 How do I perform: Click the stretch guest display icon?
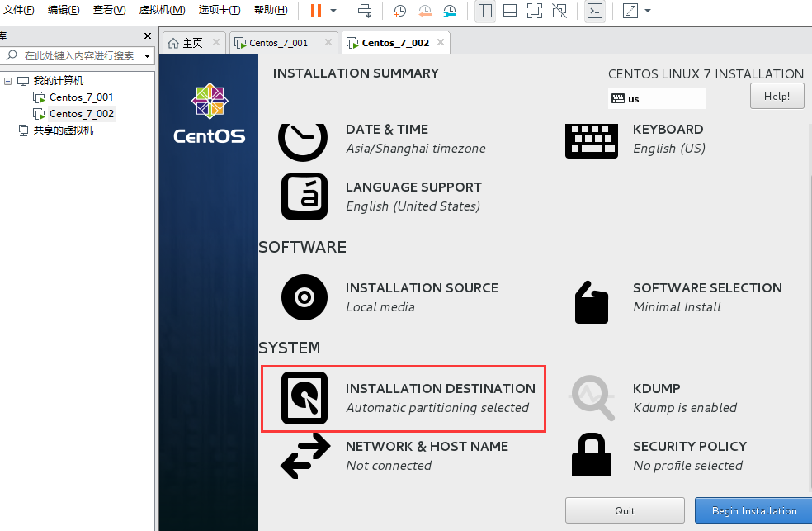coord(630,11)
